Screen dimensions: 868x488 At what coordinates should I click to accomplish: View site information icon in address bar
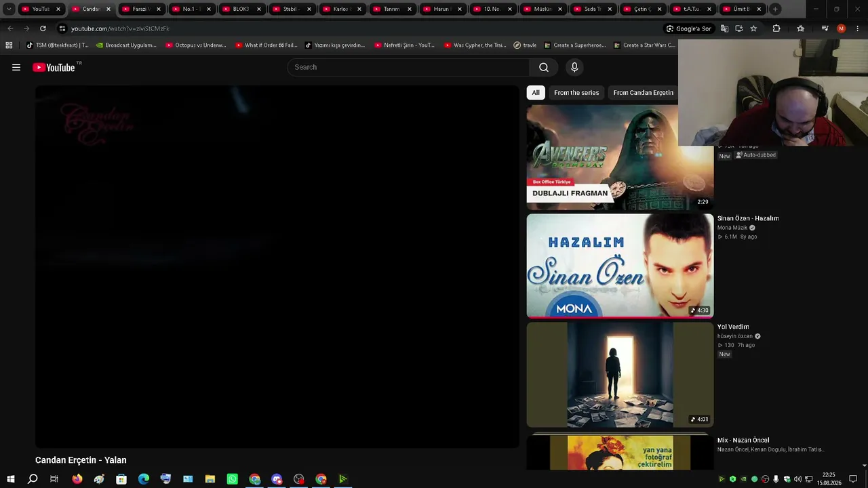coord(62,28)
